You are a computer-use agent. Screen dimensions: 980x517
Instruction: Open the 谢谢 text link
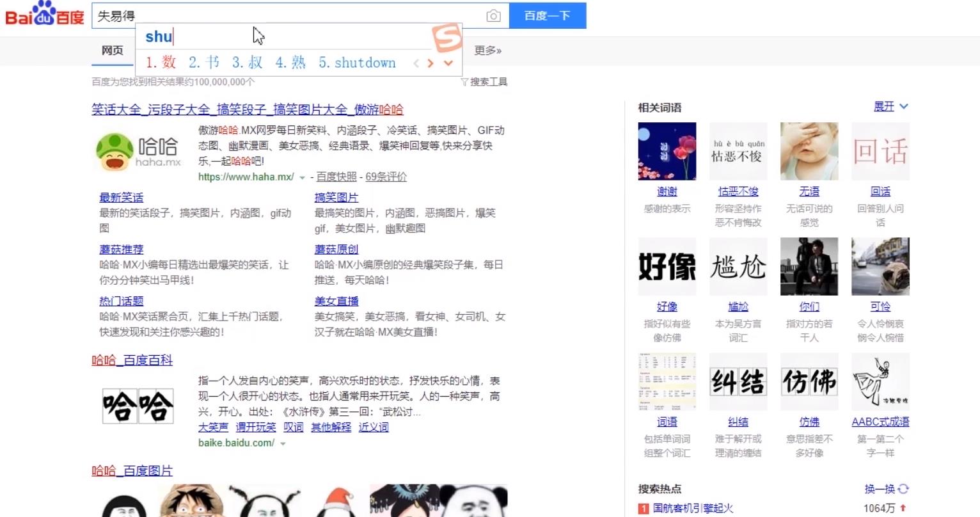point(667,191)
